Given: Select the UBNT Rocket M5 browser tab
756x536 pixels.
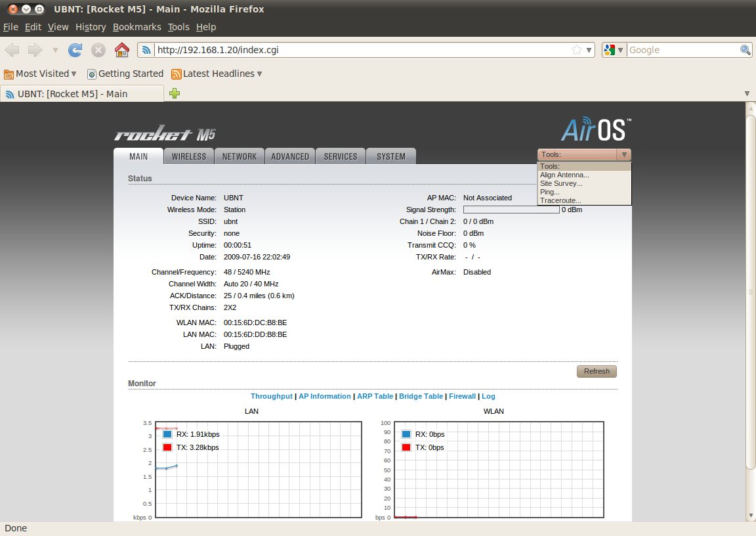Looking at the screenshot, I should pos(82,93).
